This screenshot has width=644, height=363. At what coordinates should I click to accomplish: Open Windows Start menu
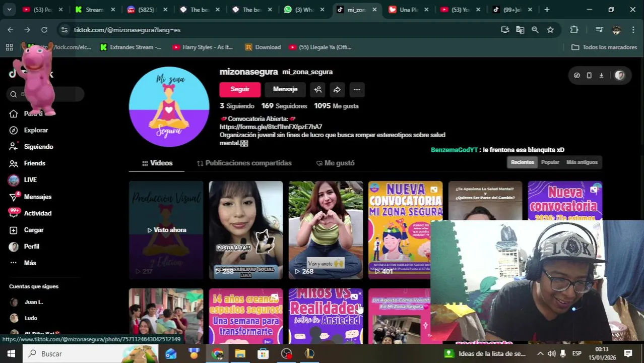point(11,354)
